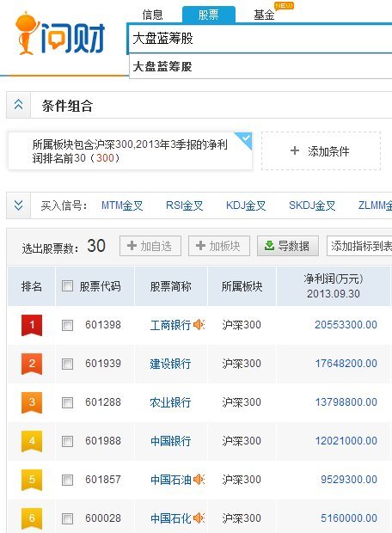Click net profit value 5160000.00
392x533 pixels.
click(349, 518)
